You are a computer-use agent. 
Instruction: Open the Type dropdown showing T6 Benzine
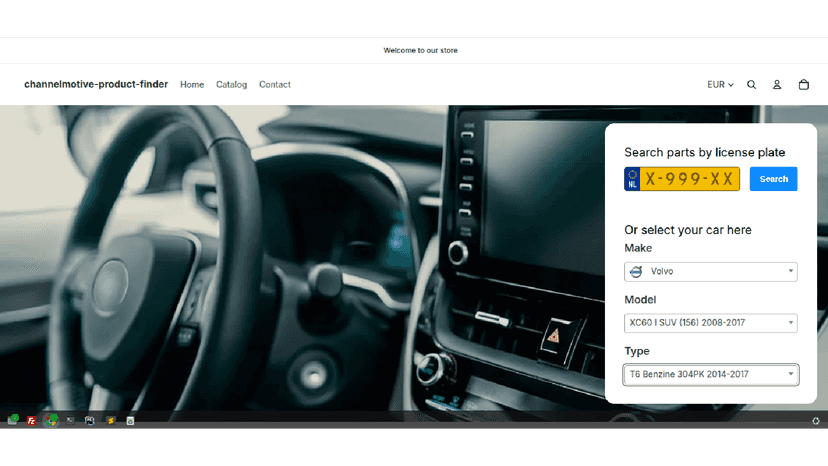[711, 375]
